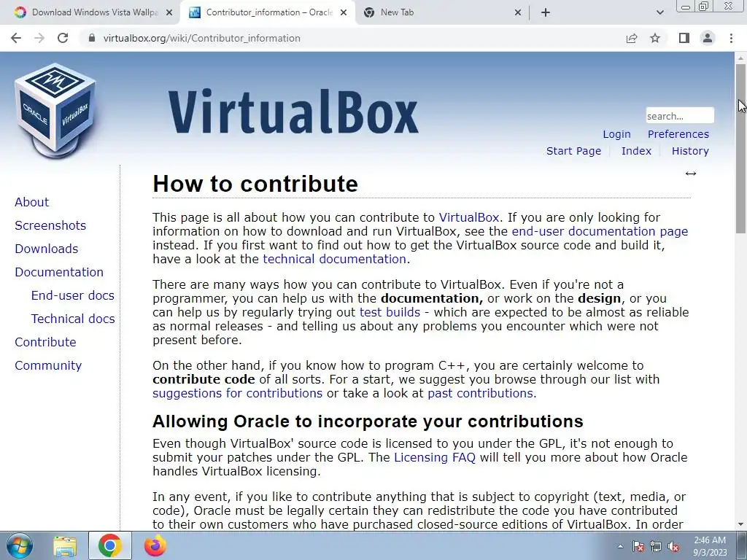Image resolution: width=747 pixels, height=560 pixels.
Task: Open the tab search chevron
Action: [659, 13]
